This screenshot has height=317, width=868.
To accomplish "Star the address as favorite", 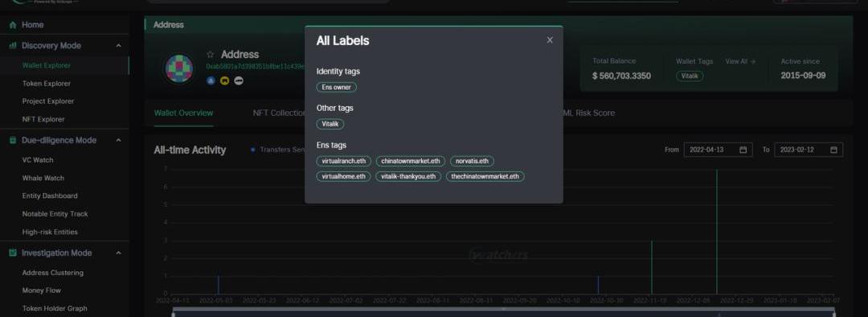I will point(211,55).
